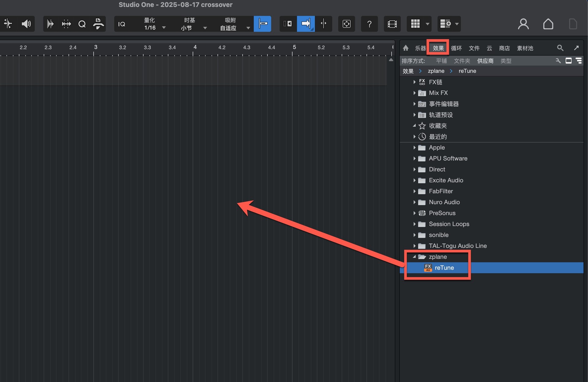
Task: Click bar 4 on timeline ruler
Action: click(x=195, y=47)
